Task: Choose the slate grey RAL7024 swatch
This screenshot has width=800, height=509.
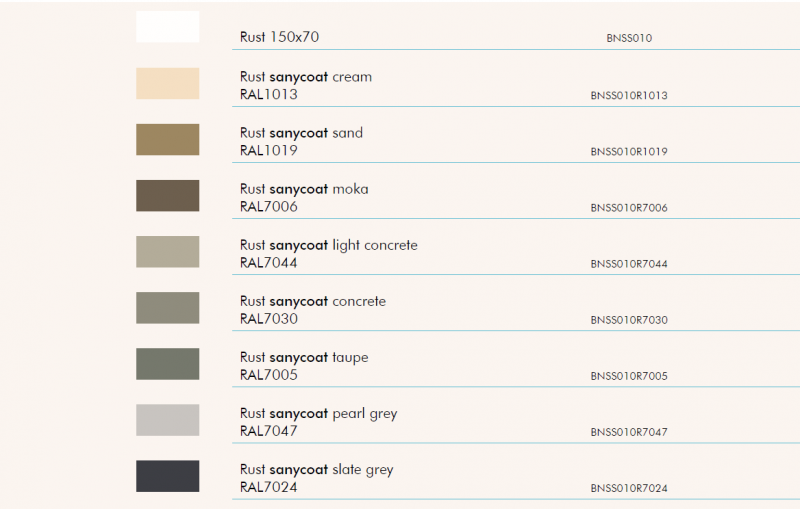Action: click(167, 476)
